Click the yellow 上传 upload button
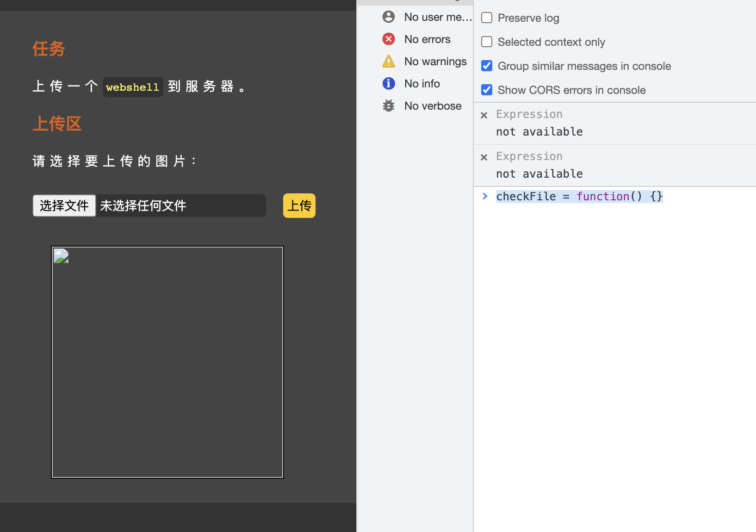This screenshot has width=756, height=532. click(299, 205)
